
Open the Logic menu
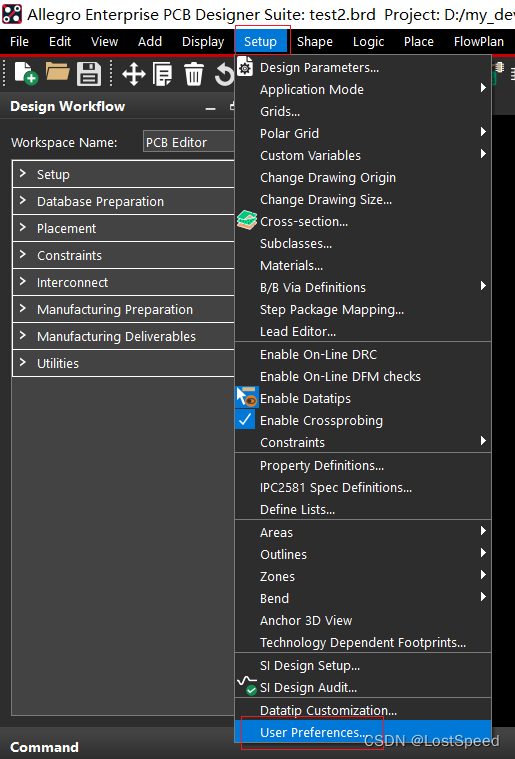pos(369,42)
